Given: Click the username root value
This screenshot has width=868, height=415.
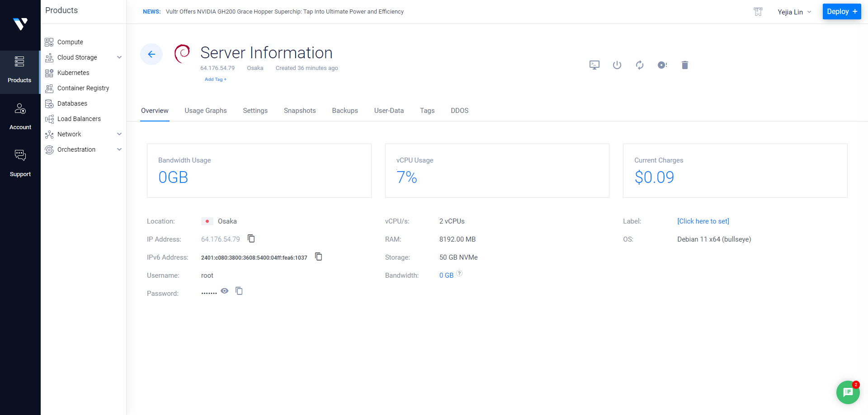Looking at the screenshot, I should click(x=207, y=275).
